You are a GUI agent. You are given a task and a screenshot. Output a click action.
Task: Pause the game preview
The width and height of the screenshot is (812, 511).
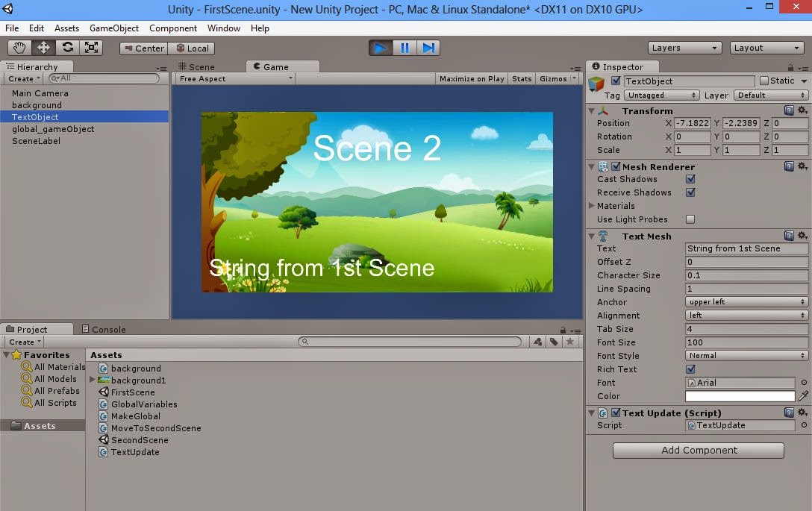(404, 47)
